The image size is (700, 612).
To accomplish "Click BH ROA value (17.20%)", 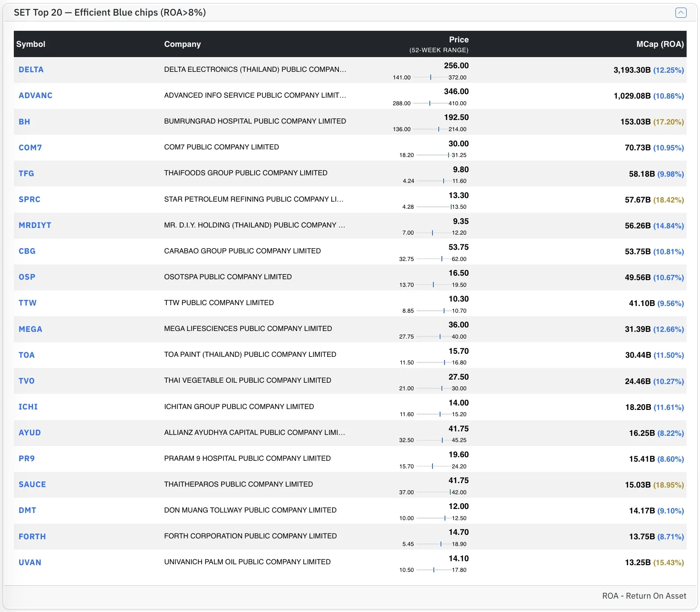I will 669,122.
